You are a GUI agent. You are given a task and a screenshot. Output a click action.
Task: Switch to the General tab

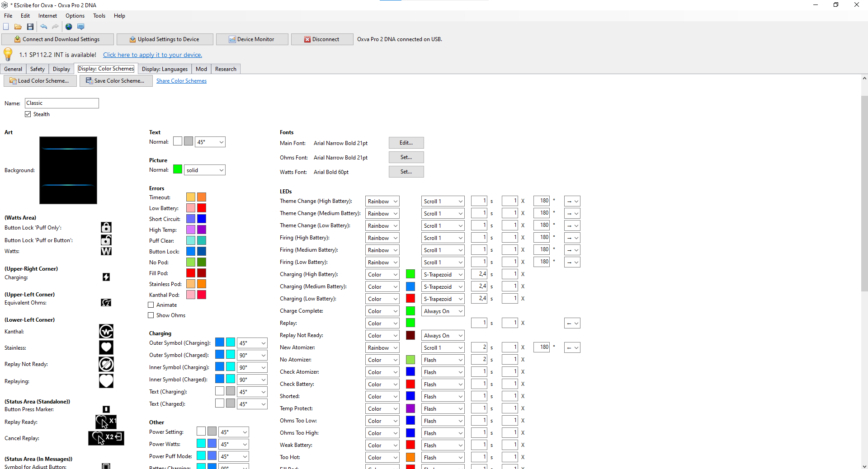(x=13, y=69)
